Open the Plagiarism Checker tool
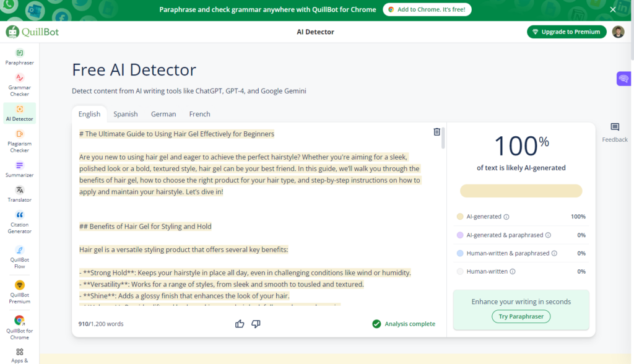This screenshot has width=634, height=364. 19,141
